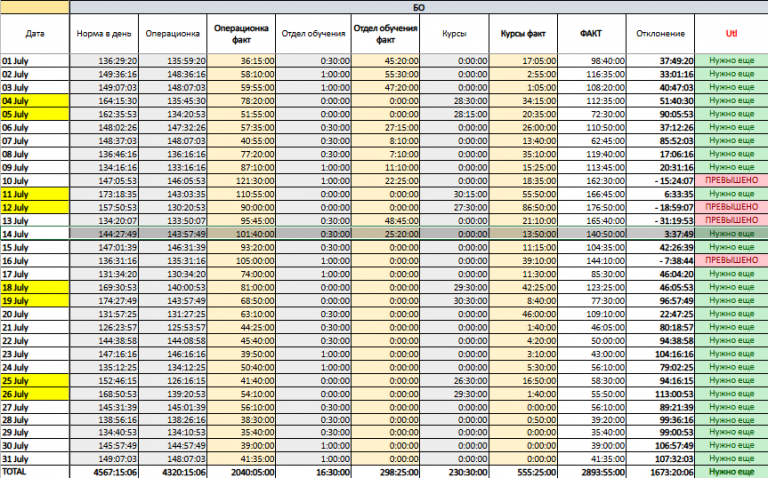Select the Отдел обучения факт header
Screen dimensions: 768x478
click(x=385, y=34)
